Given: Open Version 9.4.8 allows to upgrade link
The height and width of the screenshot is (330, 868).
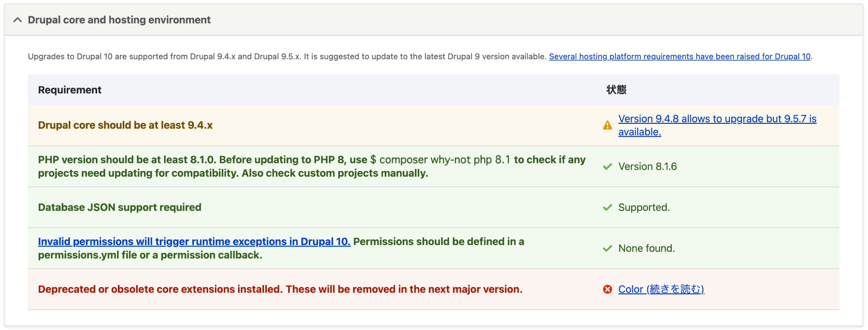Looking at the screenshot, I should click(717, 125).
